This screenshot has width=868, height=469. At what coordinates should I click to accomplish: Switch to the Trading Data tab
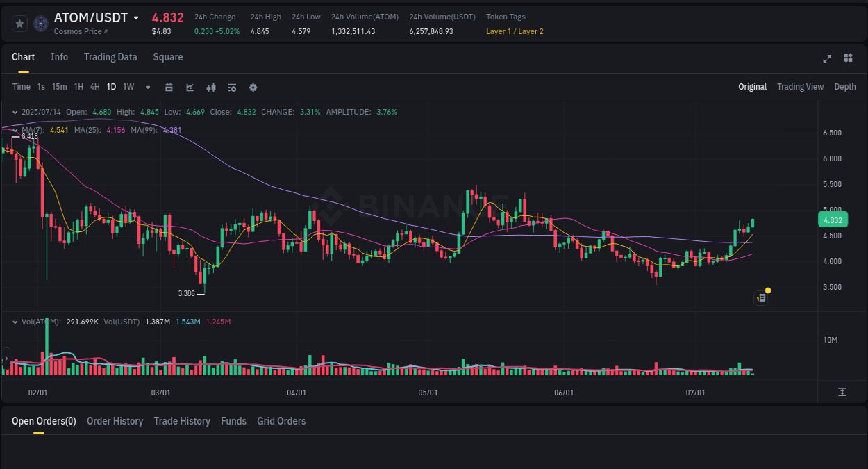pos(110,57)
